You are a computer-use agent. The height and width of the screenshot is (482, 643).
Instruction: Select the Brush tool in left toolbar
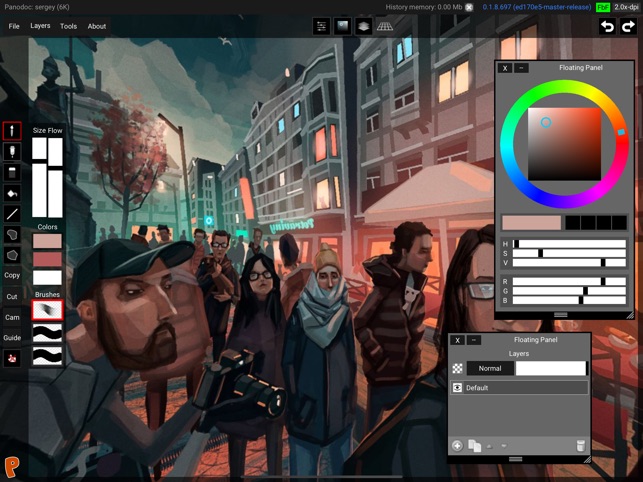pos(12,131)
